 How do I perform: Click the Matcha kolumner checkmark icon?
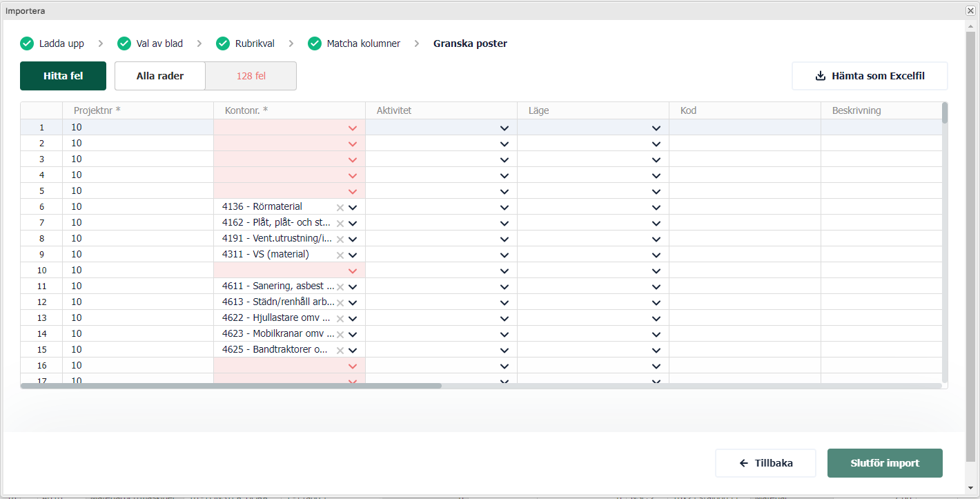pos(315,43)
